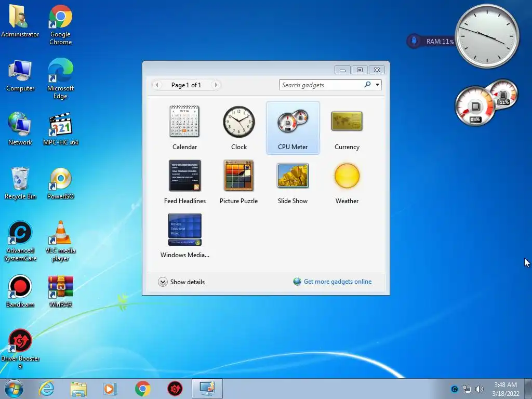
Task: Open Computer desktop icon
Action: pyautogui.click(x=20, y=76)
